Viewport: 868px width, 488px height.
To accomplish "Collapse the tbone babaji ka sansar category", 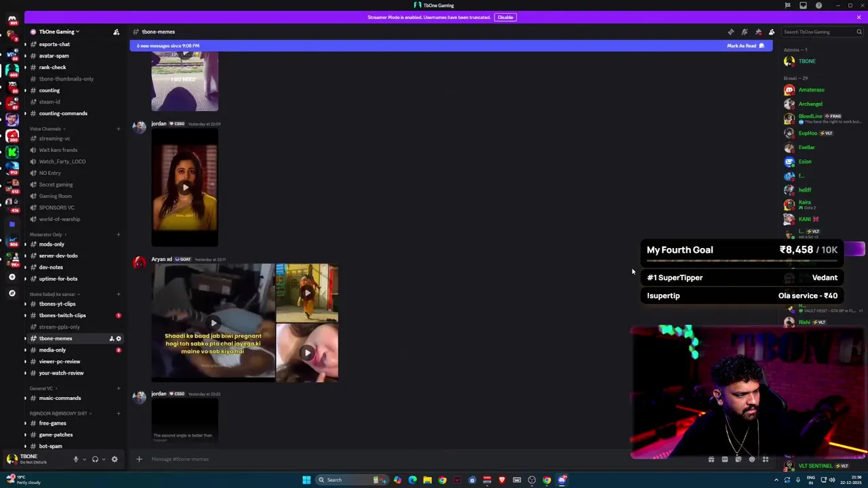I will coord(54,294).
